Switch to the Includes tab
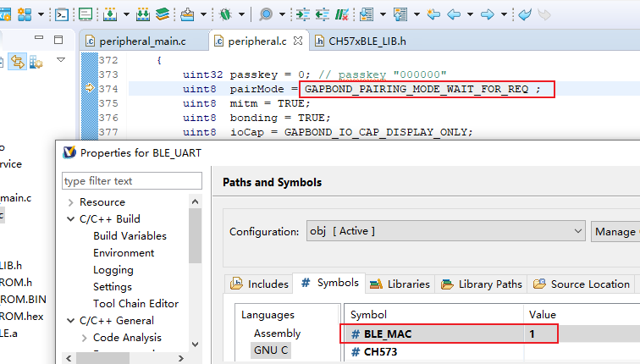 point(259,284)
